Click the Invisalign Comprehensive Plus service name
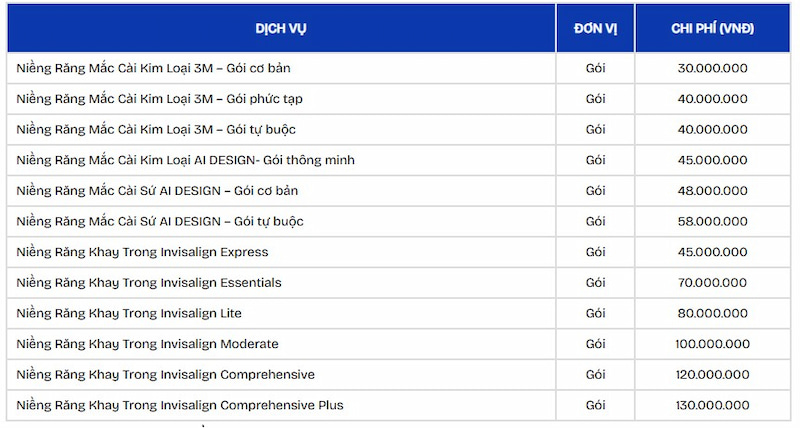This screenshot has height=428, width=800. click(x=180, y=405)
